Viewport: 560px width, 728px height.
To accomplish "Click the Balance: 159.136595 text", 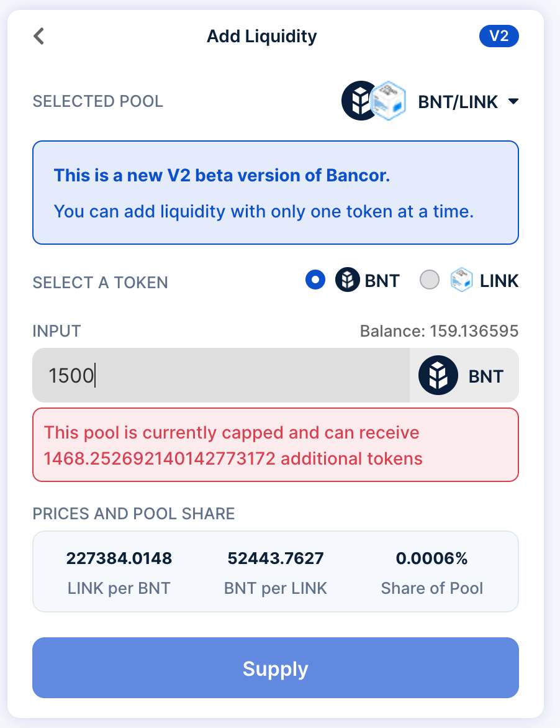I will coord(439,331).
